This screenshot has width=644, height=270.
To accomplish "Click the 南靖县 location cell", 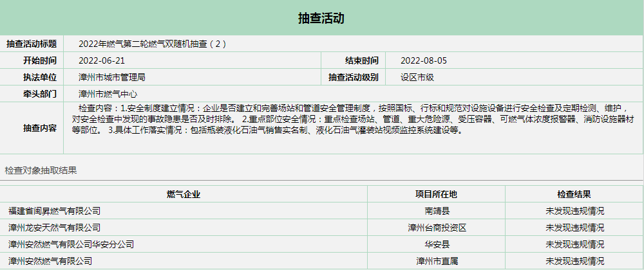I will pyautogui.click(x=437, y=211).
